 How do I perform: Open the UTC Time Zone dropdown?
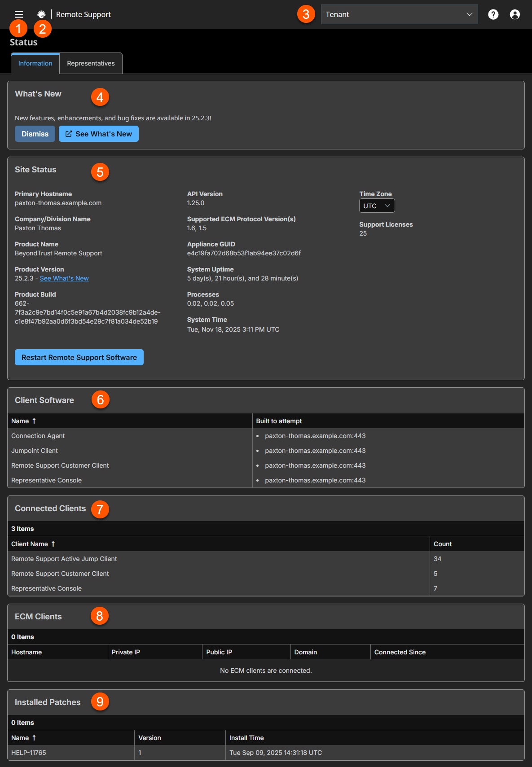click(377, 206)
